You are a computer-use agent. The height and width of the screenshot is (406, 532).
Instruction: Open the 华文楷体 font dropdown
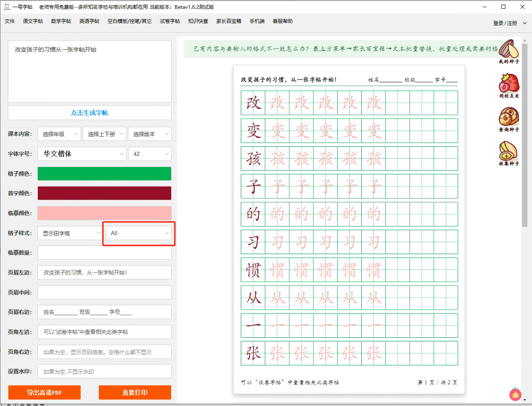tap(82, 154)
